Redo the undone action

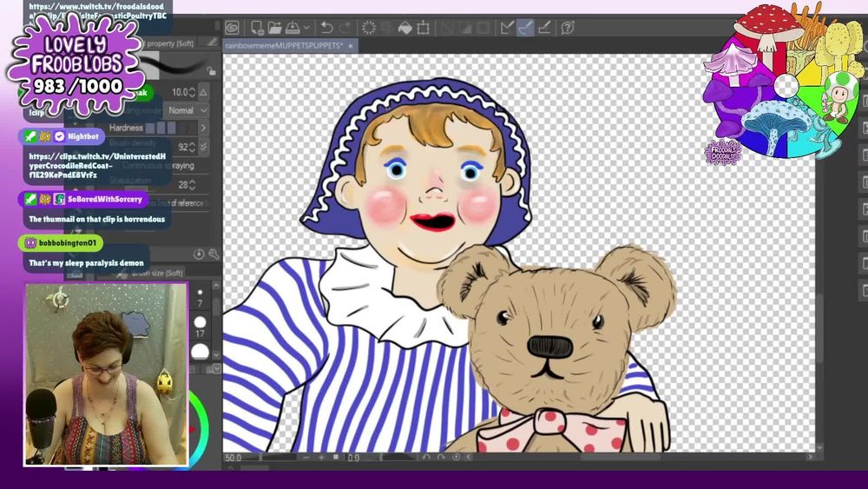(346, 28)
